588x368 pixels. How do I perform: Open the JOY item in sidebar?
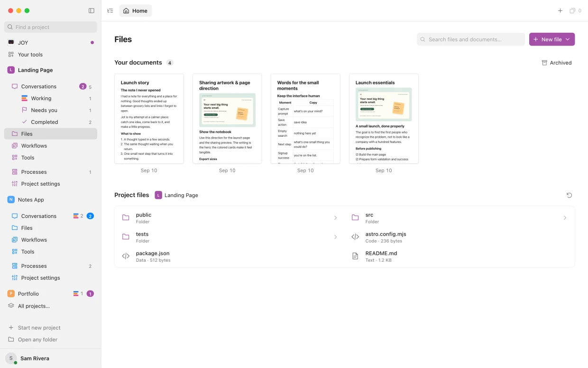click(51, 42)
